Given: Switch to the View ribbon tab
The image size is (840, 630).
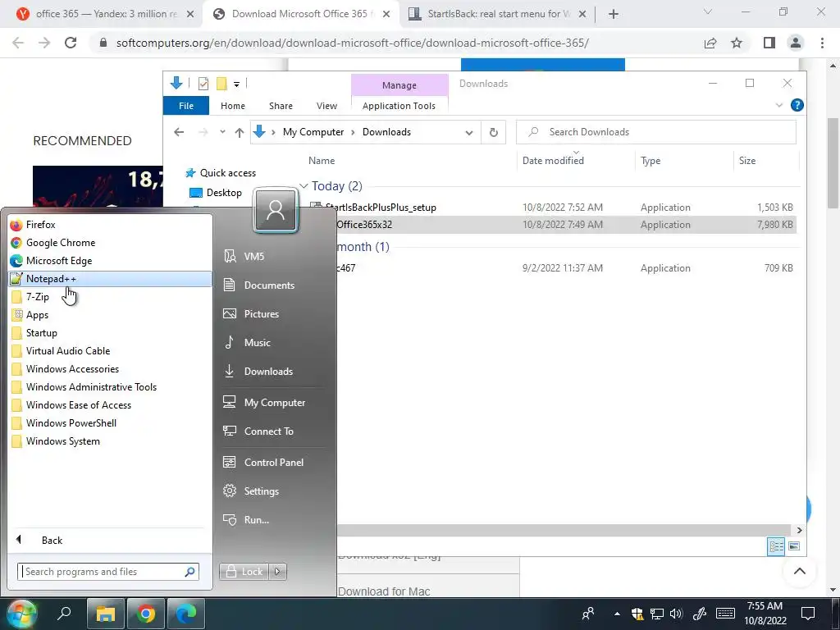Looking at the screenshot, I should (x=326, y=106).
